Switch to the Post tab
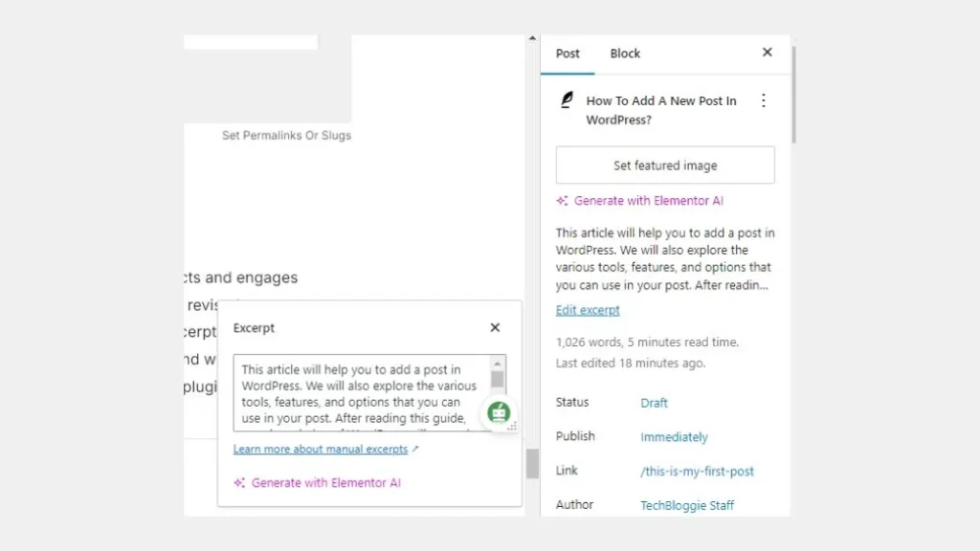Image resolution: width=980 pixels, height=551 pixels. pyautogui.click(x=568, y=54)
